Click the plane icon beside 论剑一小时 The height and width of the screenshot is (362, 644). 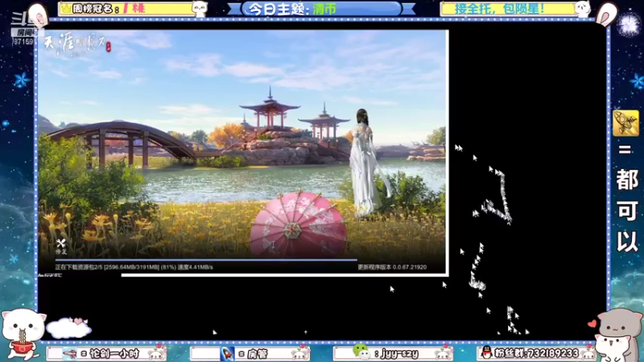click(70, 353)
